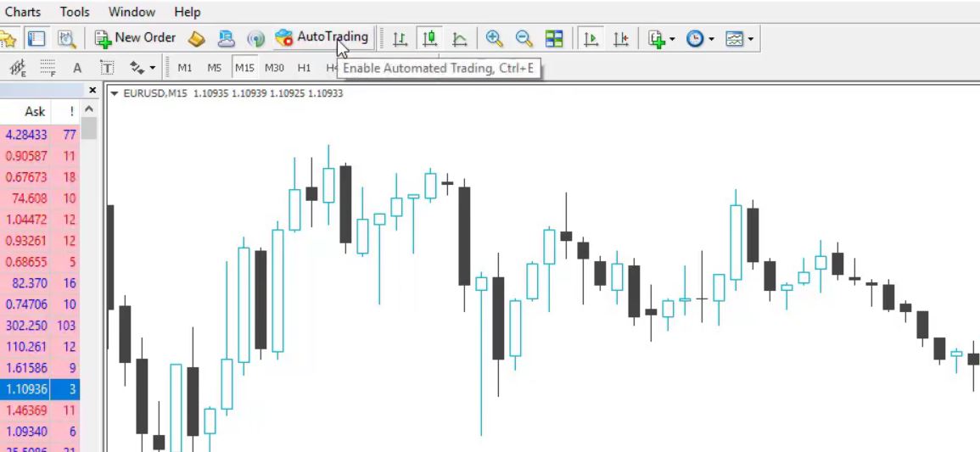The width and height of the screenshot is (980, 452).
Task: Select the row with ask 1.46369
Action: click(40, 410)
